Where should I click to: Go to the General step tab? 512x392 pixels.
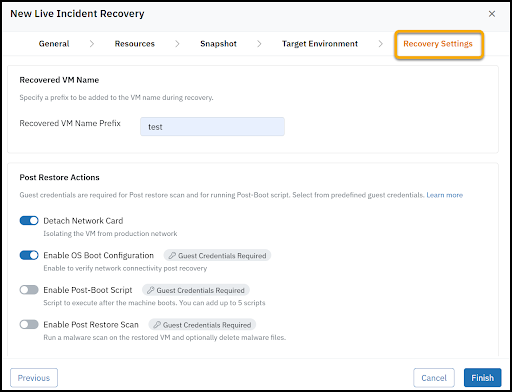(x=54, y=44)
